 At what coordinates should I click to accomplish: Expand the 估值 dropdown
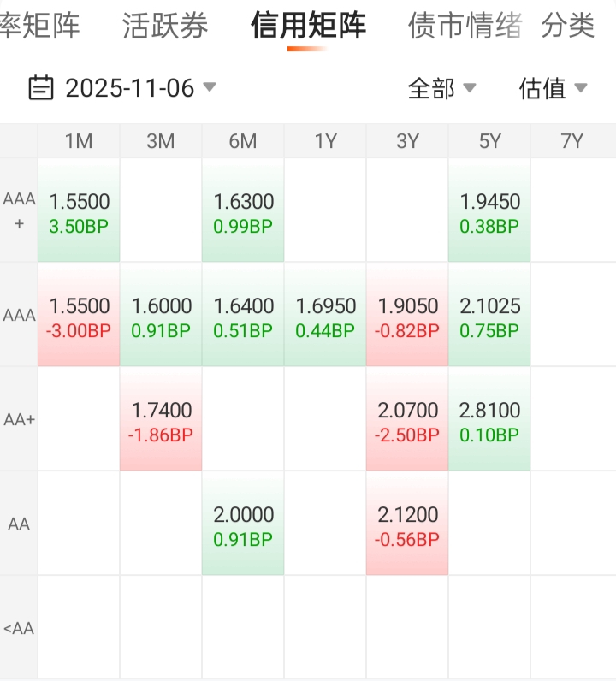coord(553,88)
